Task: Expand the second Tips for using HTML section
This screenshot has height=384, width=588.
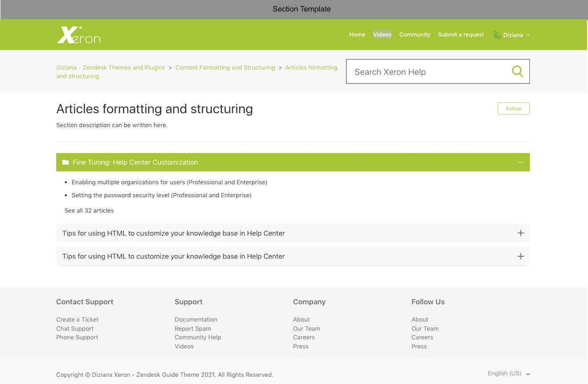Action: pyautogui.click(x=521, y=256)
